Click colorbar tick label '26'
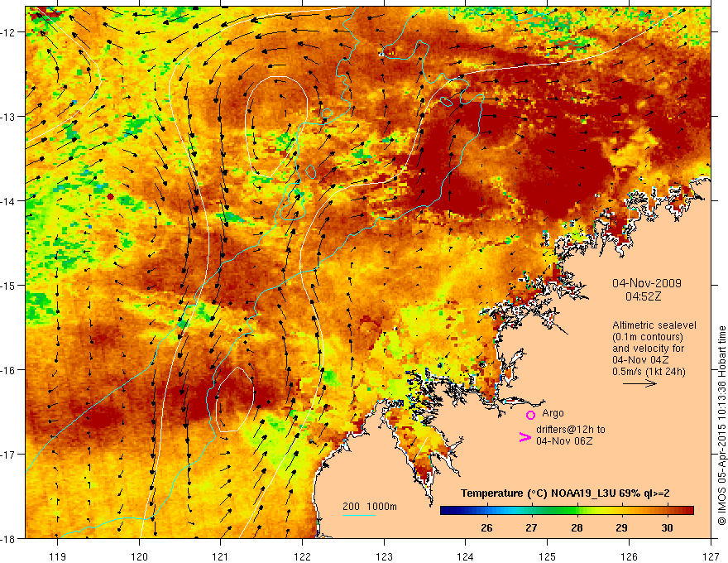 486,527
